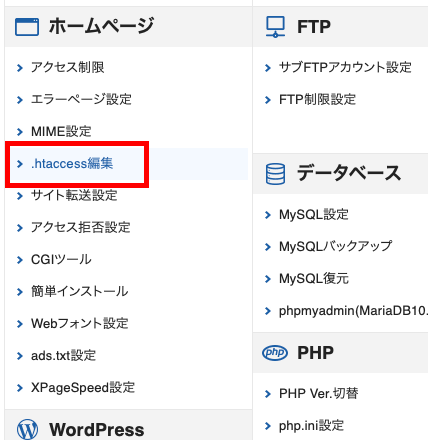
Task: Open phpmyadmin(MariaDB10 link
Action: pos(353,310)
